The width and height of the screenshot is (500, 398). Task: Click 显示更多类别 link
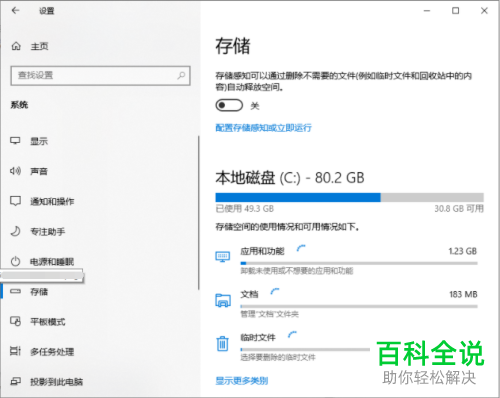242,381
